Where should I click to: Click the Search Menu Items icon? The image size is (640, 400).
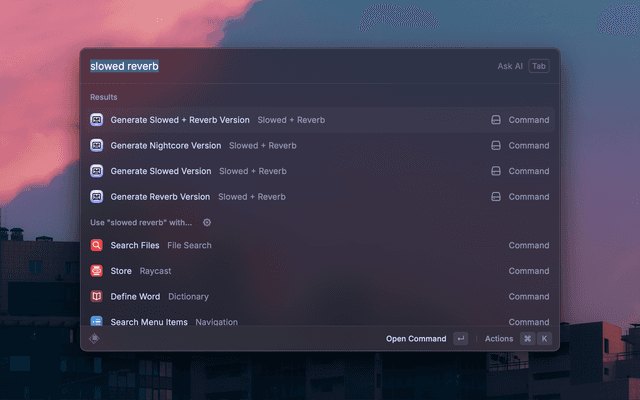97,322
